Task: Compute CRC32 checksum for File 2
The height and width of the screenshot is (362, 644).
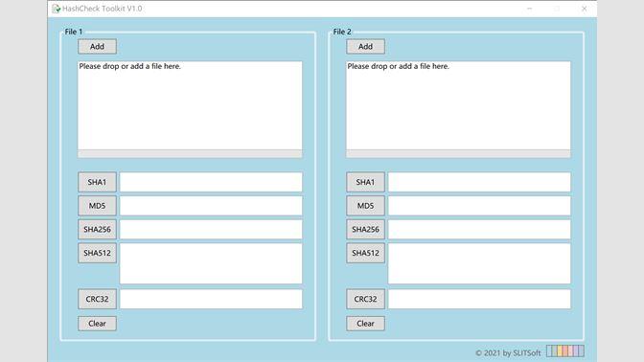Action: pos(365,299)
